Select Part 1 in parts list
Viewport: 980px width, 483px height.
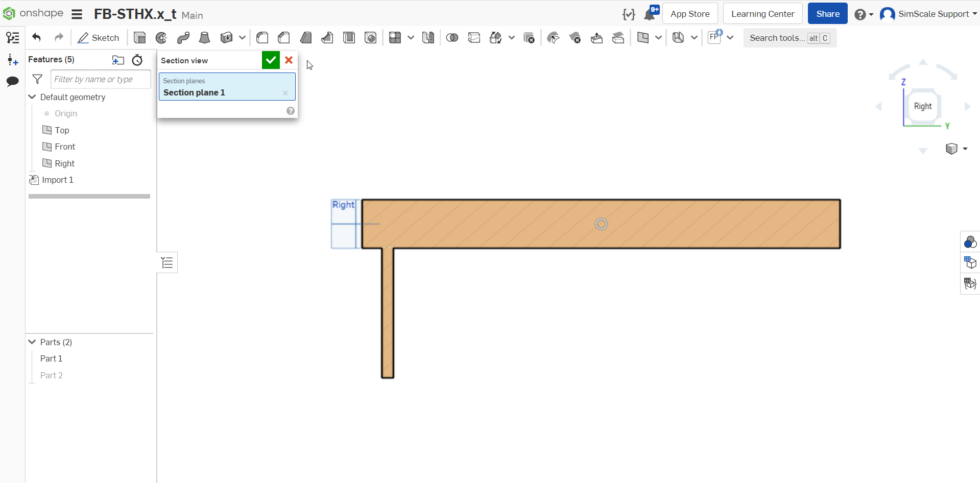[51, 358]
